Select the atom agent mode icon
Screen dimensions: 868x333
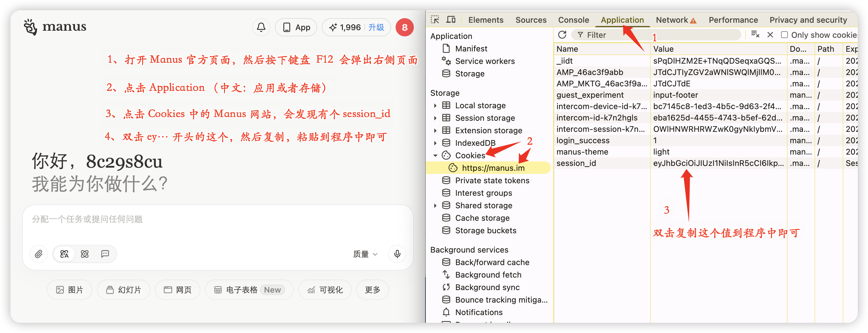85,254
